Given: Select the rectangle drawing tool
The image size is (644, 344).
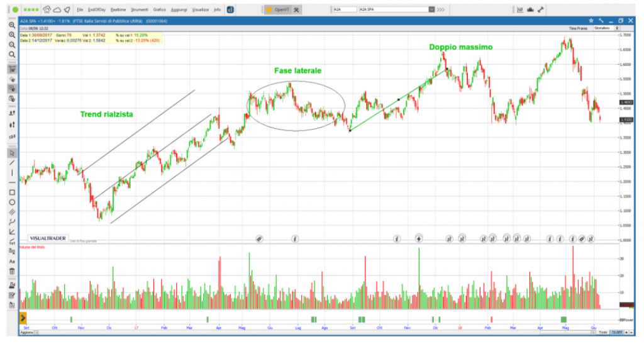Looking at the screenshot, I should [12, 192].
